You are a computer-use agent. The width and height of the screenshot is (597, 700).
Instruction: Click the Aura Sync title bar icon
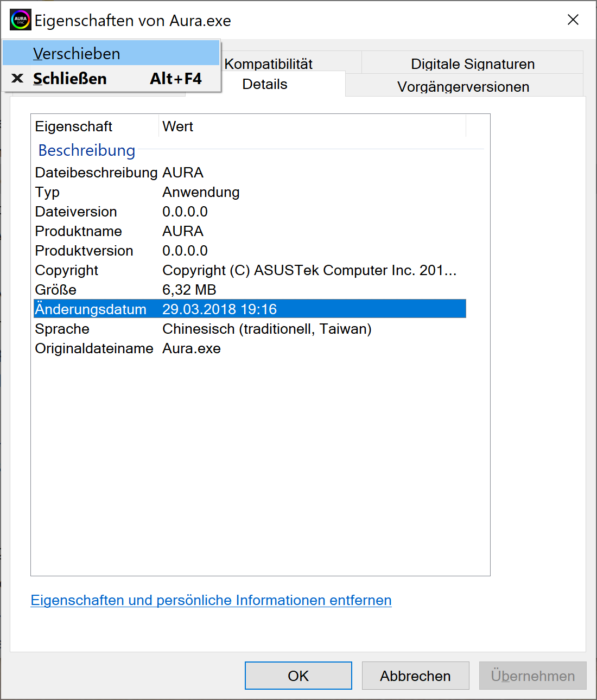point(21,20)
